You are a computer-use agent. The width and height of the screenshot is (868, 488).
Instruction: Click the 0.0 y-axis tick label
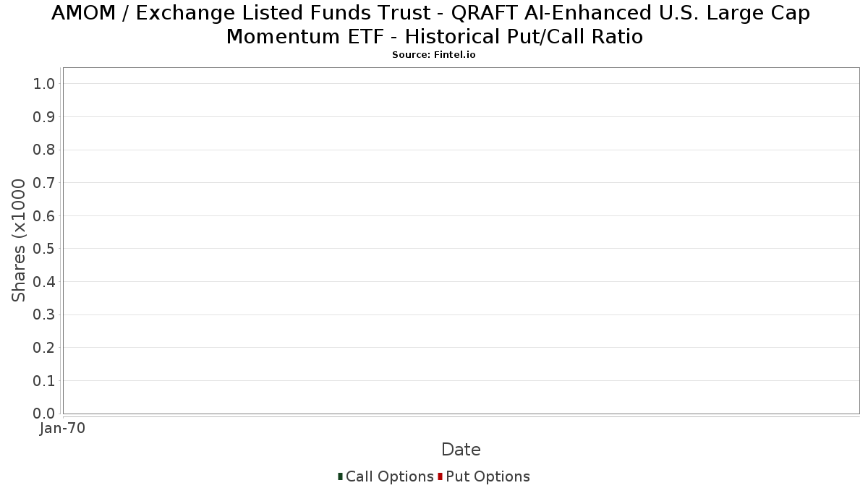(44, 414)
